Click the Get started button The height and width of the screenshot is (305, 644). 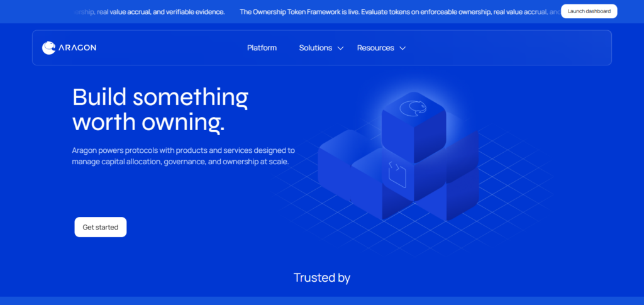pyautogui.click(x=101, y=227)
